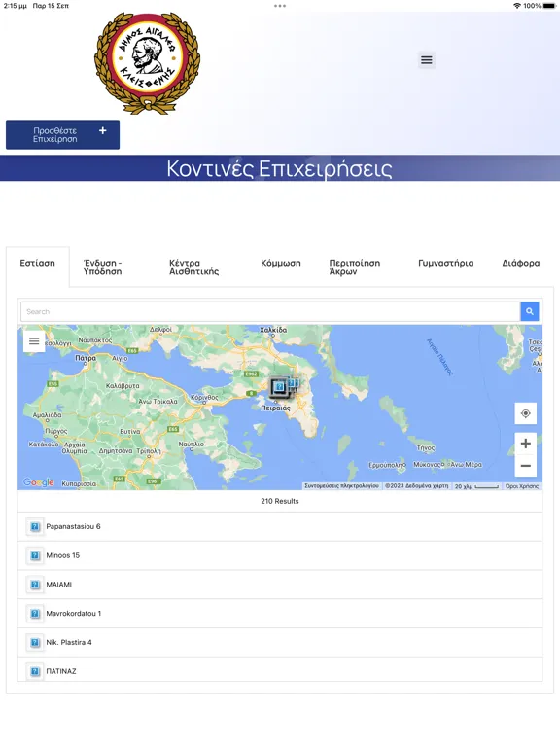
Task: Select the Εστίαση tab
Action: click(x=38, y=263)
